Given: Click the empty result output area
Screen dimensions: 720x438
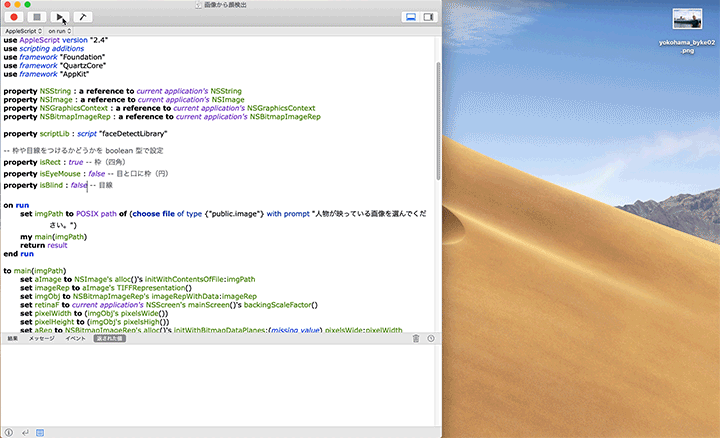Looking at the screenshot, I should pyautogui.click(x=218, y=385).
